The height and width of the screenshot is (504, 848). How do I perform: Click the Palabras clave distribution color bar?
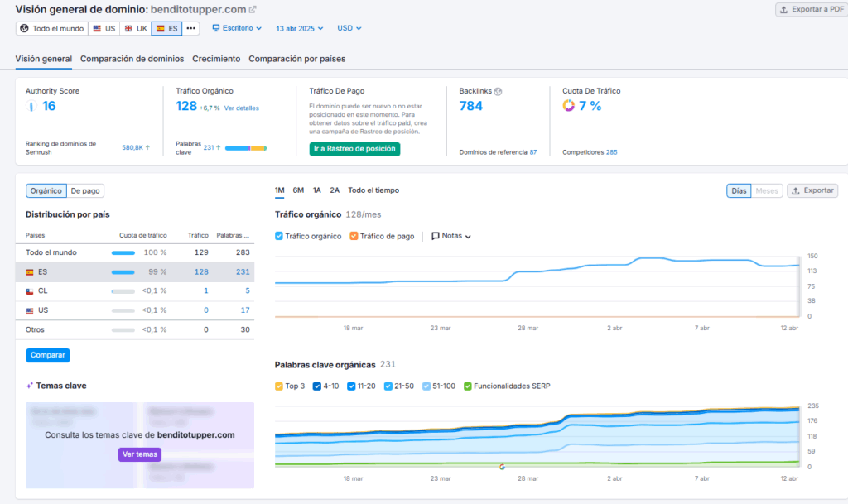pos(245,148)
